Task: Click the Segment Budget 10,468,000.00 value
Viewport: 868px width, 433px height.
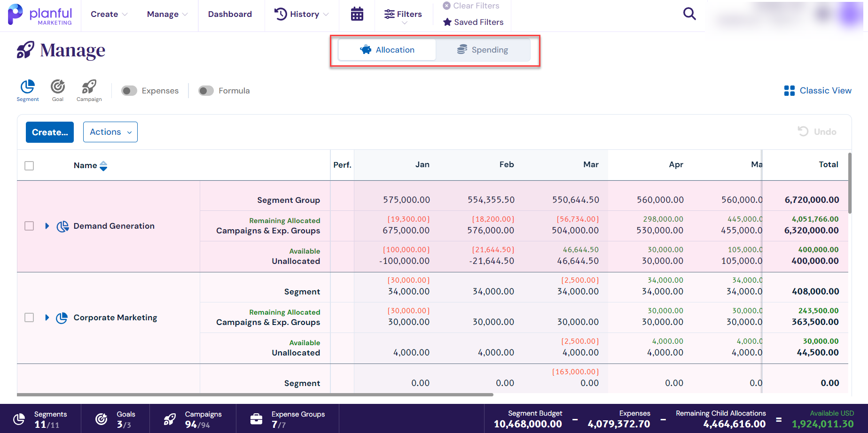Action: 528,424
